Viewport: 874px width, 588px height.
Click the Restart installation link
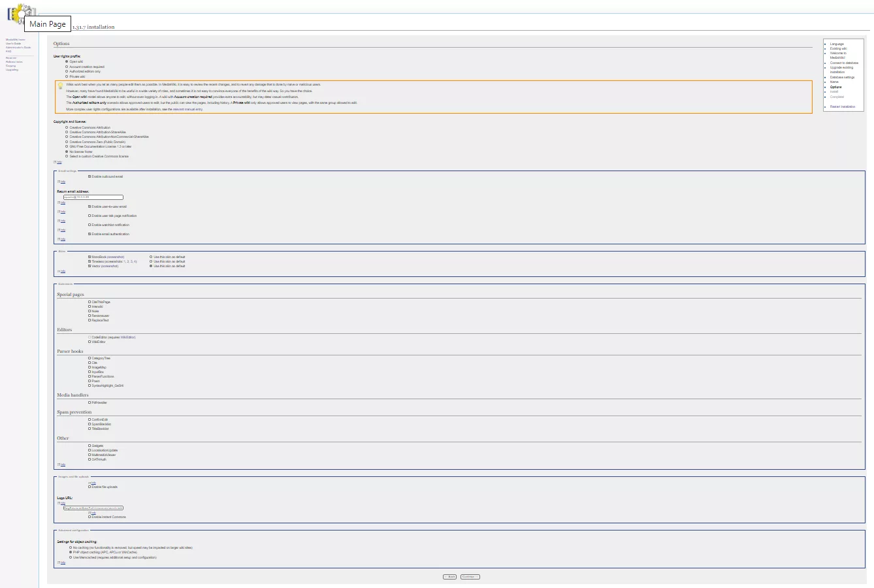[842, 106]
